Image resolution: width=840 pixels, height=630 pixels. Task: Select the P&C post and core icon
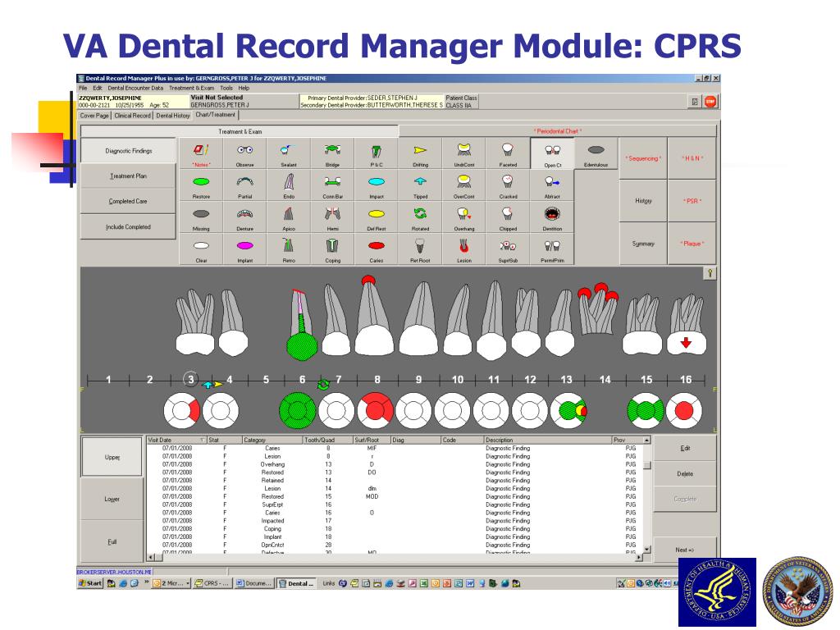[377, 153]
